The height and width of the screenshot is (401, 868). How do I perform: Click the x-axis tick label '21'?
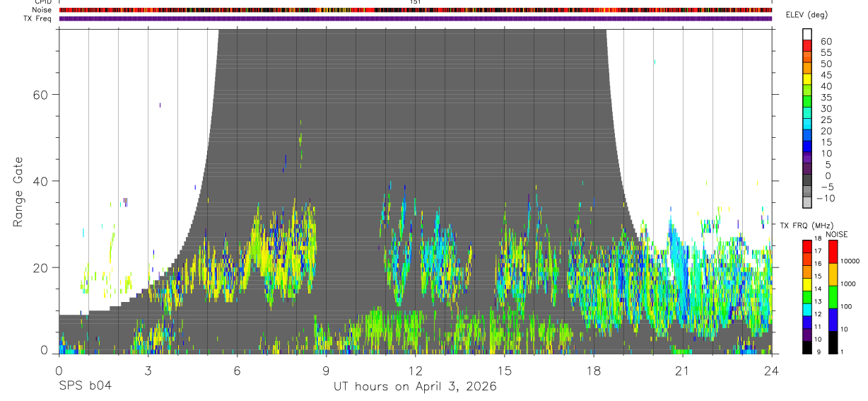tap(682, 371)
